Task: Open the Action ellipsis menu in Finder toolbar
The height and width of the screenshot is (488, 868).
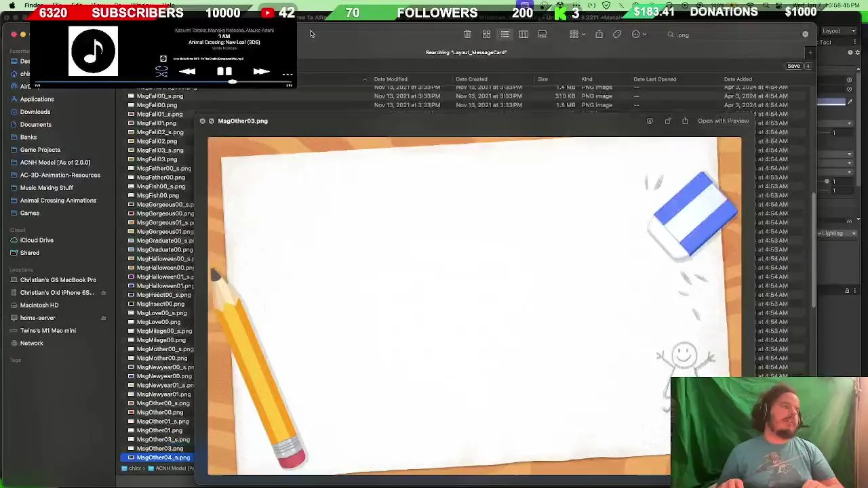Action: (639, 35)
